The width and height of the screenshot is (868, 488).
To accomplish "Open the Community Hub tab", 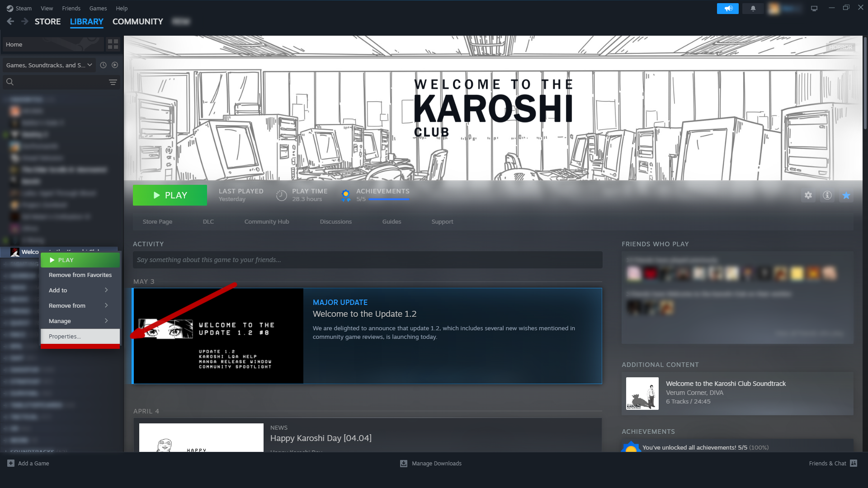I will tap(266, 221).
